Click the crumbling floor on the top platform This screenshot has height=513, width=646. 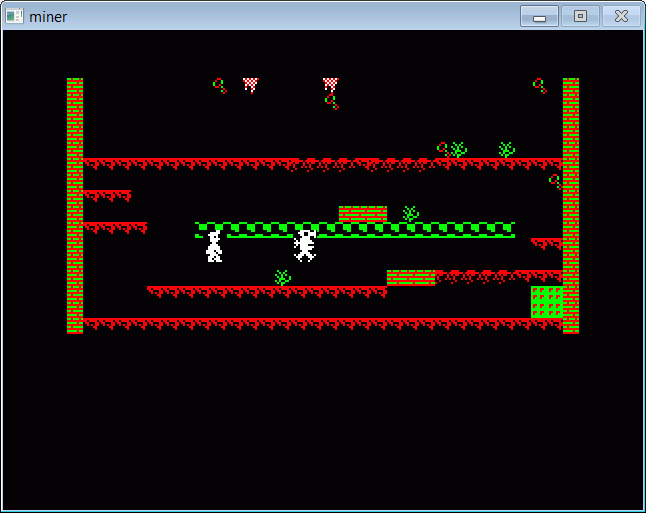[x=363, y=164]
